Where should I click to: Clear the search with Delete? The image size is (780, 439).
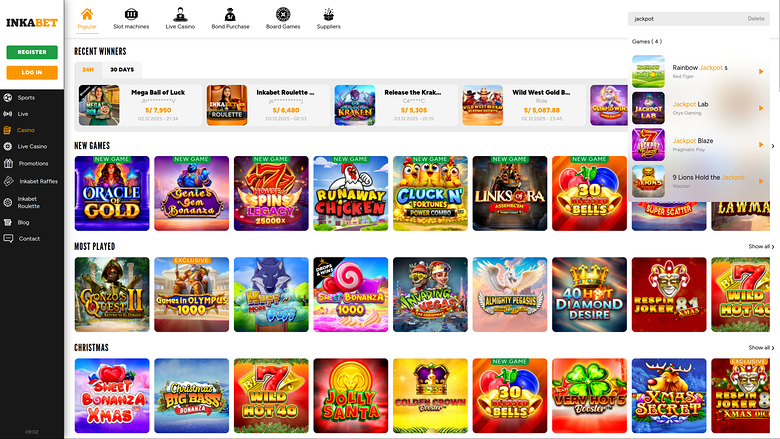click(756, 19)
